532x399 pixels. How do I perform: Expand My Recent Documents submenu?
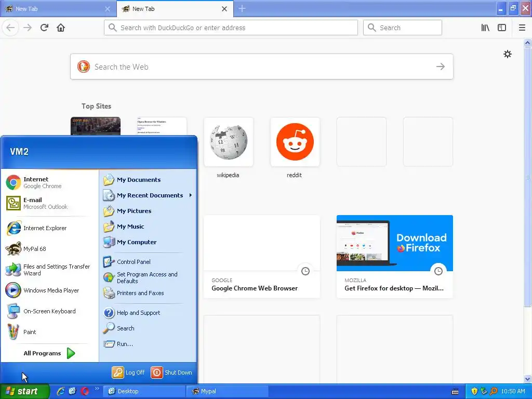pyautogui.click(x=148, y=195)
